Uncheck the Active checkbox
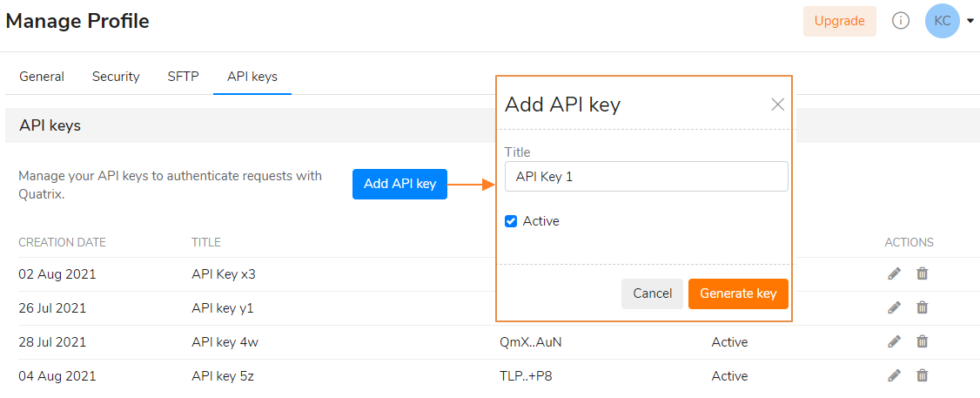Image resolution: width=980 pixels, height=398 pixels. 511,221
